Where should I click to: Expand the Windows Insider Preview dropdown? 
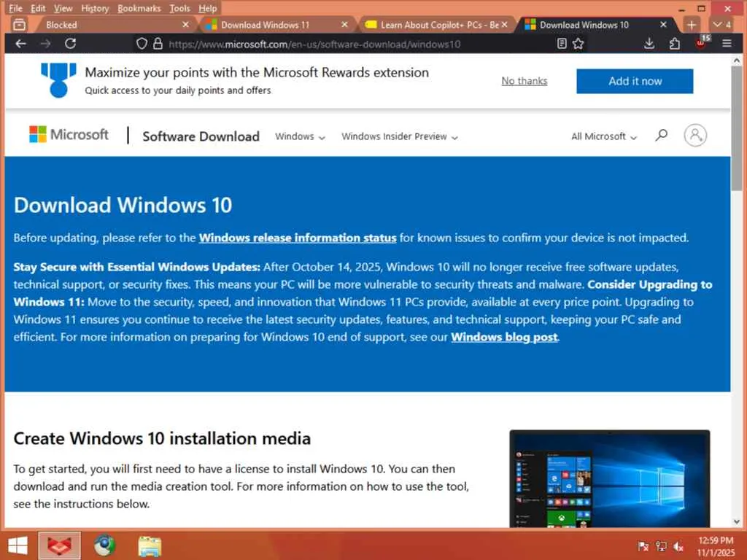pyautogui.click(x=400, y=136)
